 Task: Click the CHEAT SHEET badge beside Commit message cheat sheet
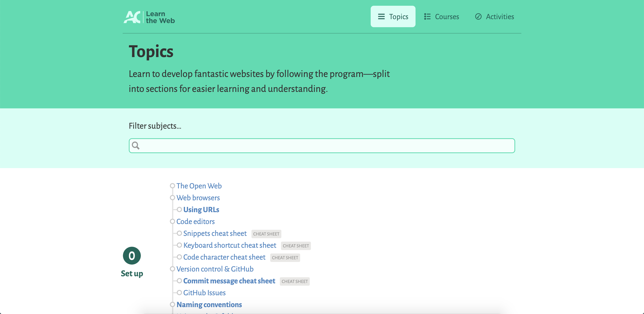(295, 281)
